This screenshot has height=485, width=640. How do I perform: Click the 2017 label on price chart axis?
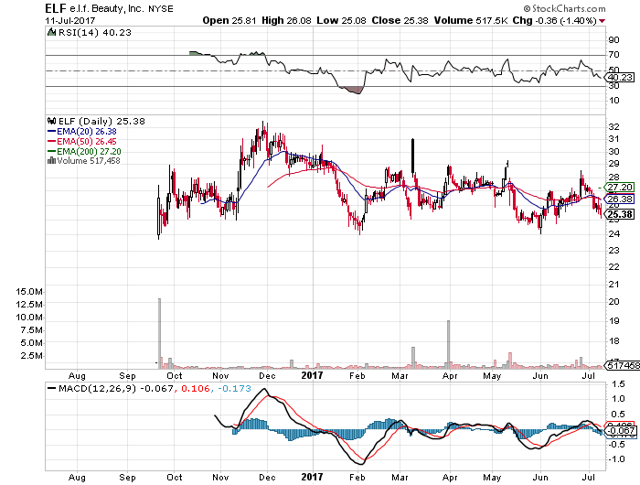coord(312,376)
